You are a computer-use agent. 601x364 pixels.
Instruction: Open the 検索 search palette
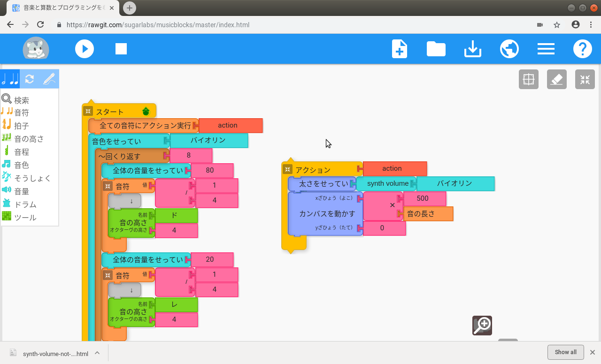coord(15,100)
